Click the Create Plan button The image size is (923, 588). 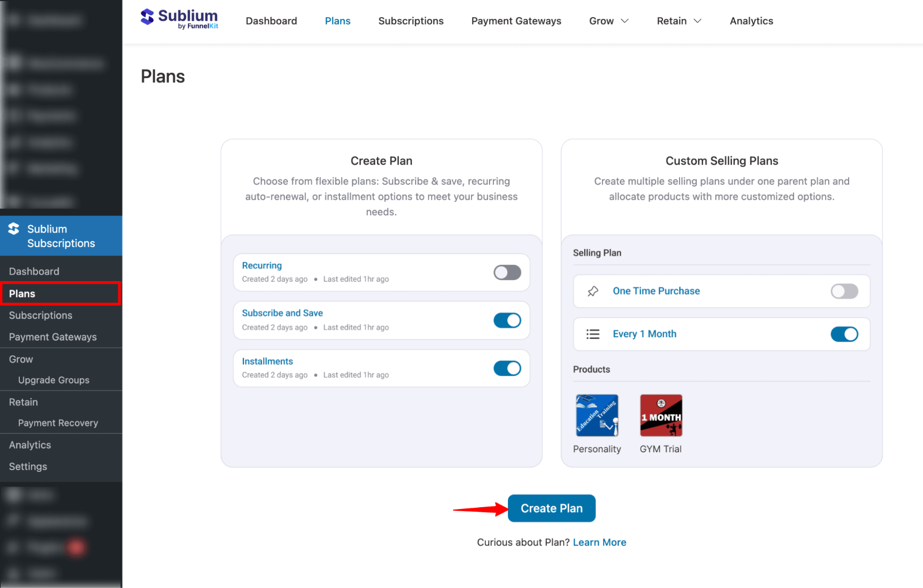point(551,508)
